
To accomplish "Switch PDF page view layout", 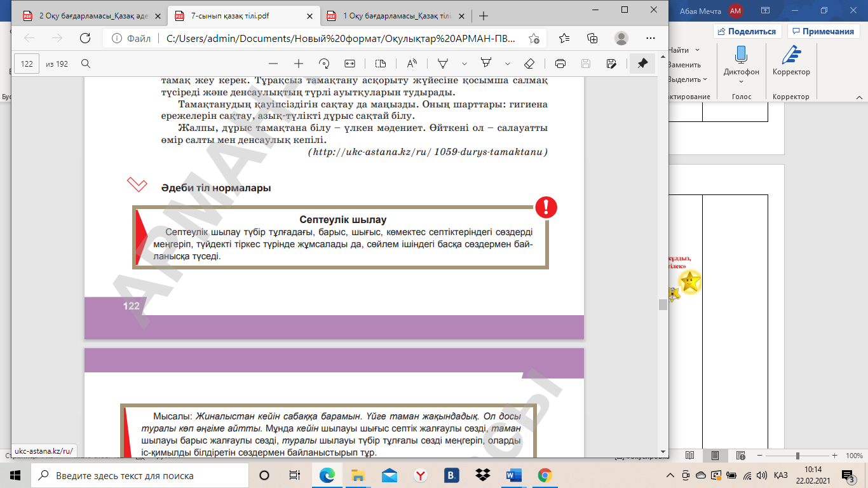I will tap(381, 64).
